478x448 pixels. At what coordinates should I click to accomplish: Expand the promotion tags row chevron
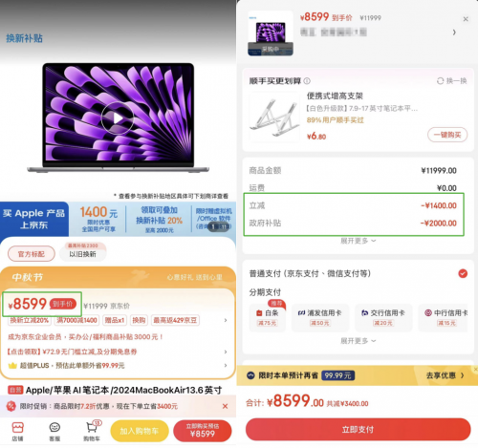[x=226, y=320]
